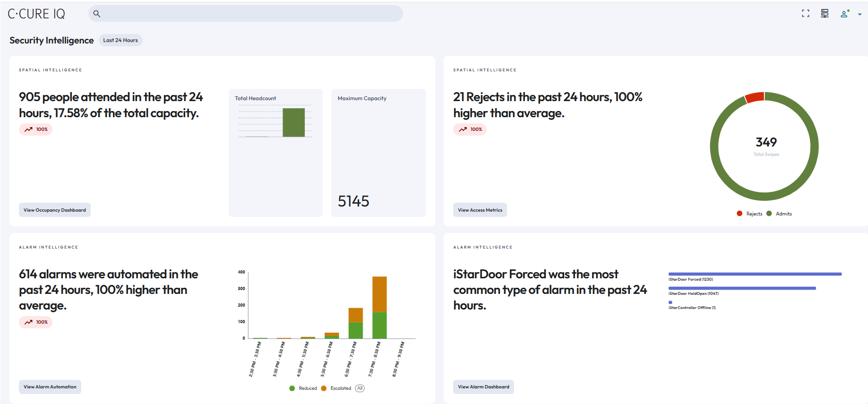Open the server status icon

tap(825, 14)
